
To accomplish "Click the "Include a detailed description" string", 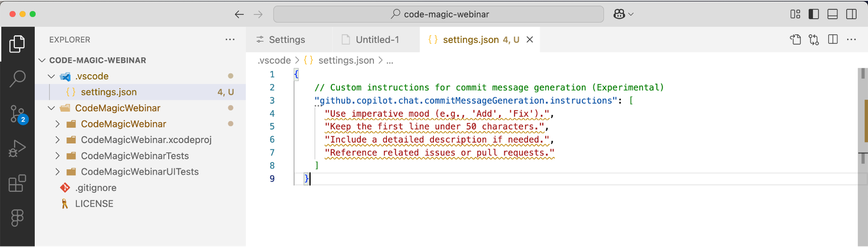I will [437, 140].
